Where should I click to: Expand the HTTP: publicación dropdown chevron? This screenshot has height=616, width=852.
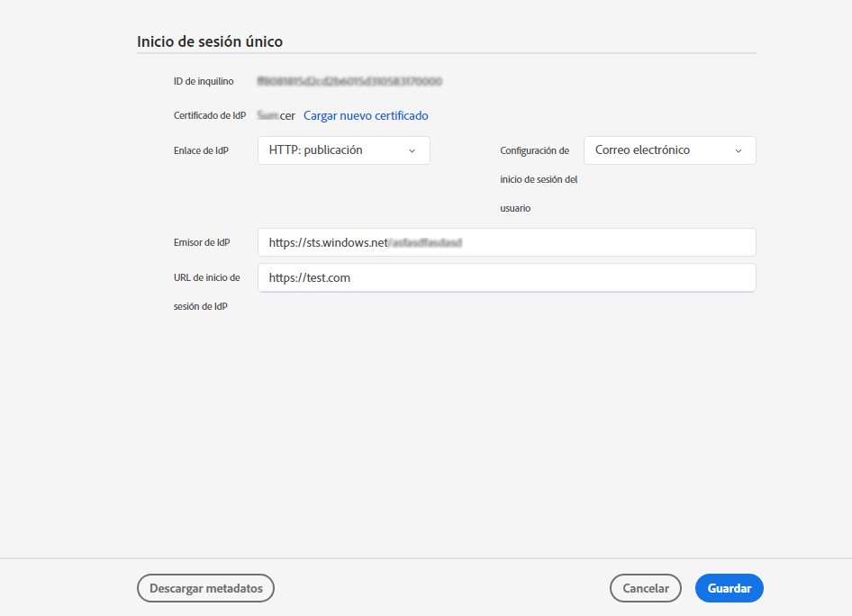point(413,150)
